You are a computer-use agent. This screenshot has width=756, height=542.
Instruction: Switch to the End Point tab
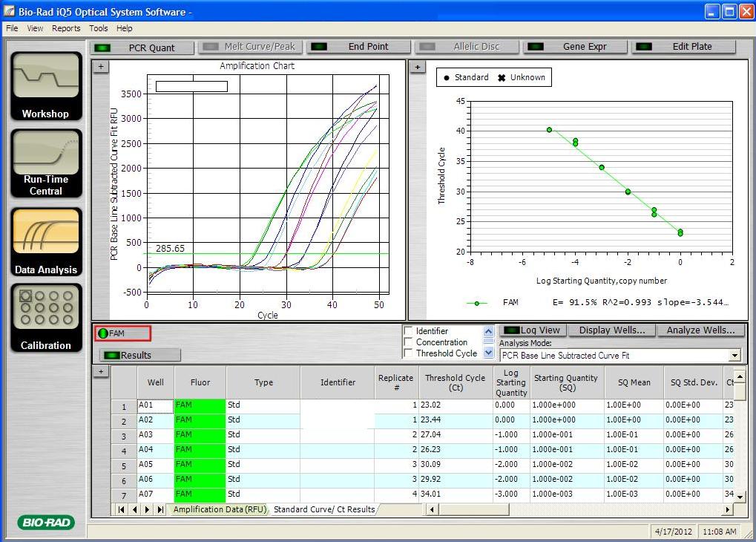(359, 46)
